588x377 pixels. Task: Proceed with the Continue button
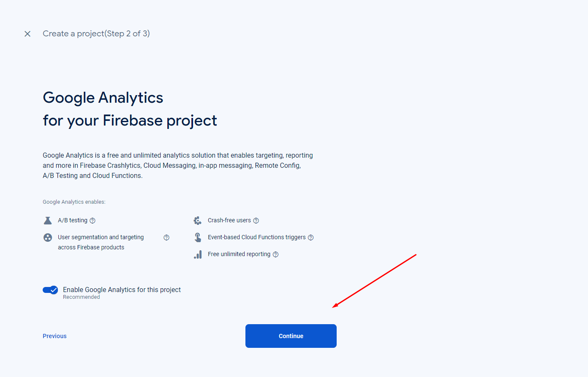291,336
